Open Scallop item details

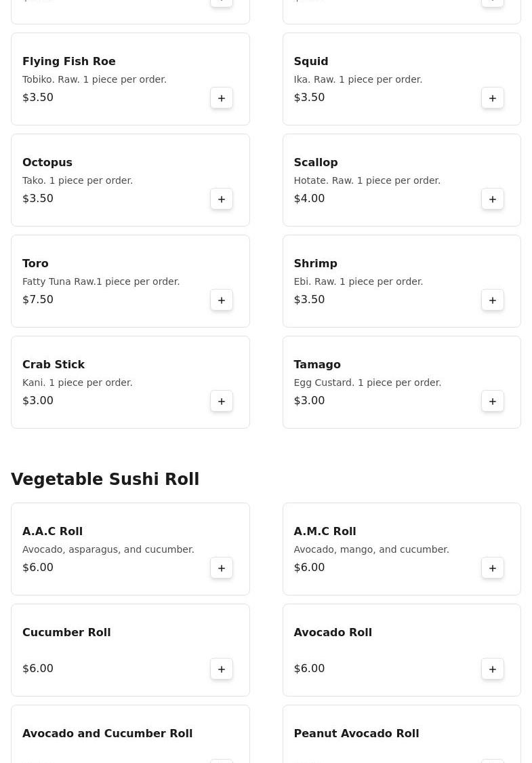pos(386,180)
